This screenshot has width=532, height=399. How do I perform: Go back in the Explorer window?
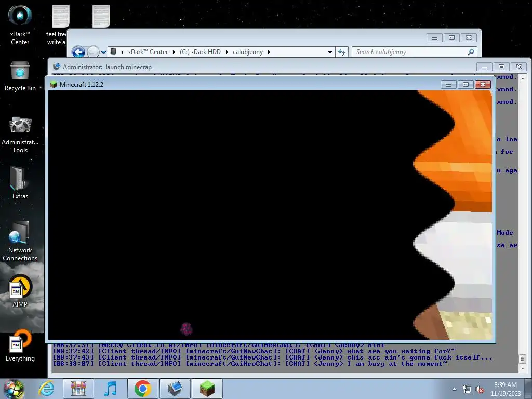[x=78, y=52]
